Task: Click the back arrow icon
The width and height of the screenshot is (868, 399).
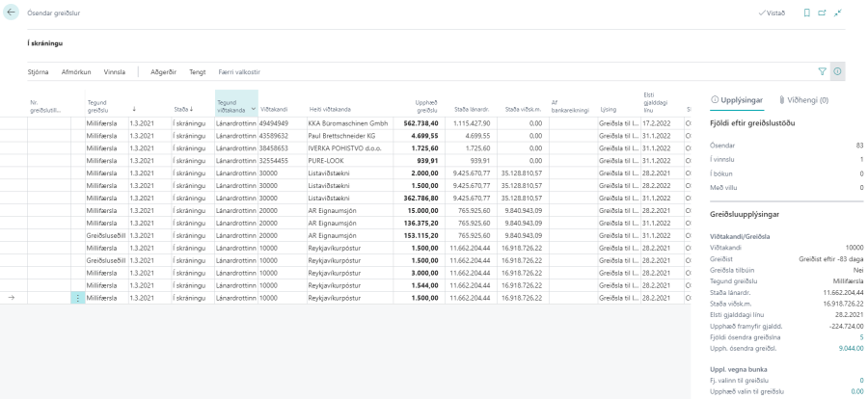Action: (12, 12)
